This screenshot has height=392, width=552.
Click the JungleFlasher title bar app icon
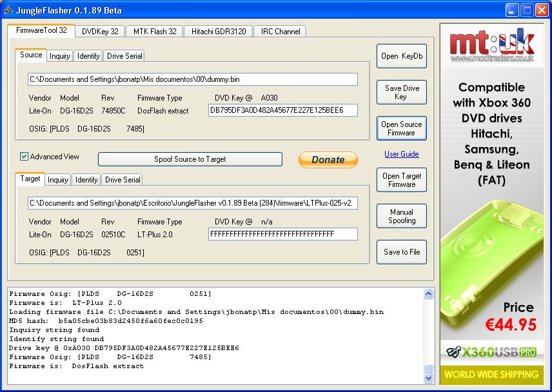tap(8, 10)
